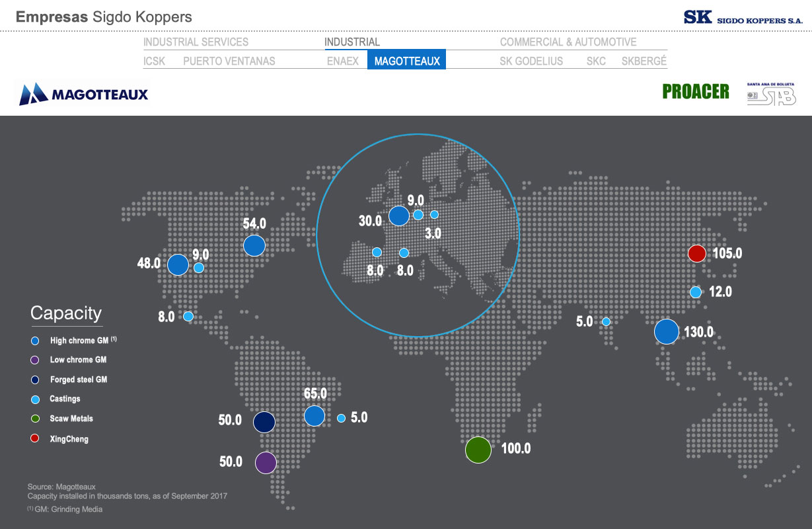This screenshot has width=812, height=529.
Task: Click the High chrome GM legend swatch
Action: click(36, 341)
